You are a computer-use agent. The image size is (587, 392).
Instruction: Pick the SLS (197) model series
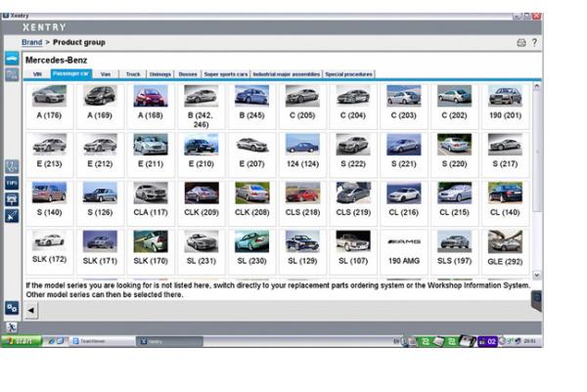[x=454, y=252]
